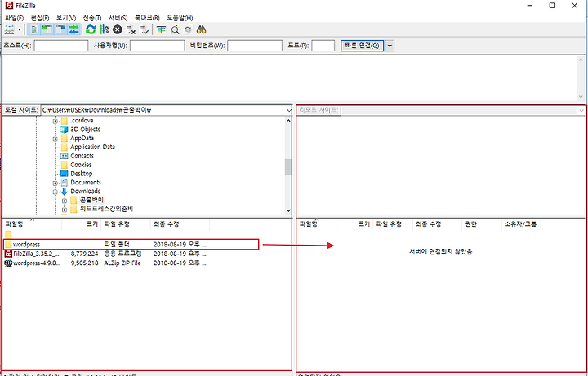Open the Site Manager dropdown arrow
Screen dimensions: 588x376
(x=19, y=29)
